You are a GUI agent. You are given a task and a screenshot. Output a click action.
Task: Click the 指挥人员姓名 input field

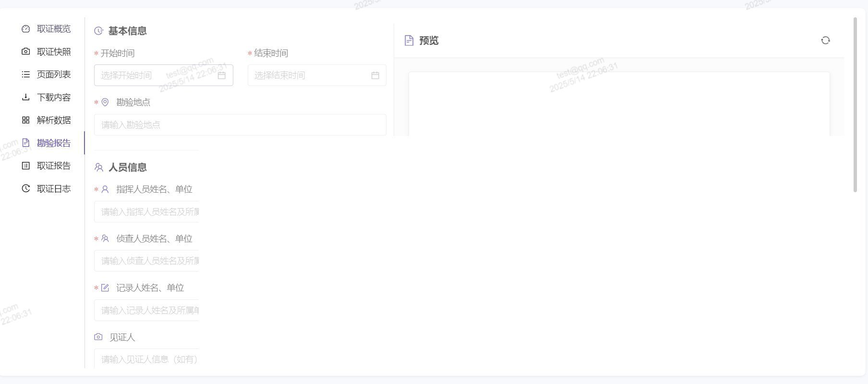147,212
